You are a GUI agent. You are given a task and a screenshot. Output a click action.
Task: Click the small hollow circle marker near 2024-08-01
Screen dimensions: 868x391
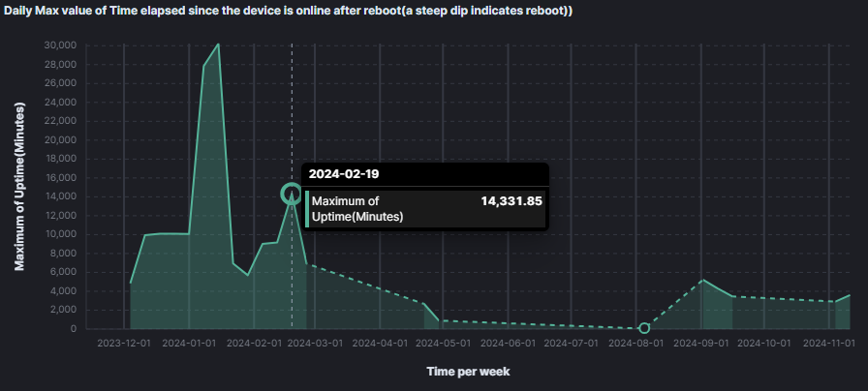644,328
